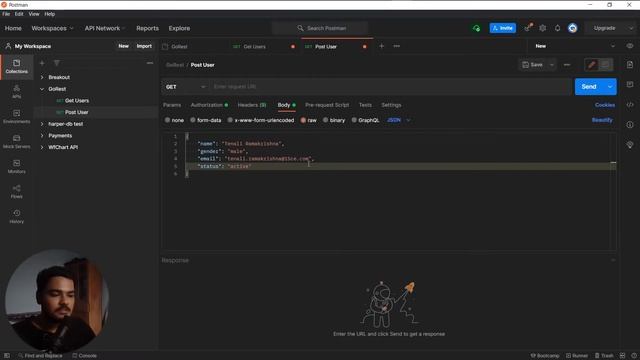Click the request URL input field
This screenshot has height=360, width=640.
click(391, 87)
